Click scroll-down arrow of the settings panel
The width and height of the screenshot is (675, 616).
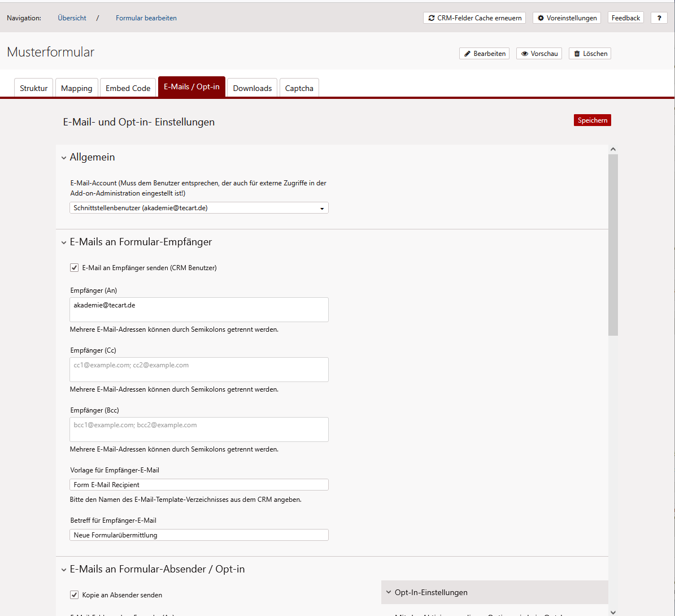(x=613, y=611)
